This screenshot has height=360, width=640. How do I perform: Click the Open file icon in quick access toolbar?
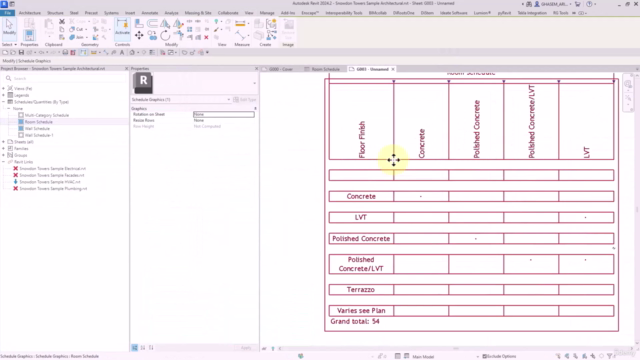click(13, 52)
